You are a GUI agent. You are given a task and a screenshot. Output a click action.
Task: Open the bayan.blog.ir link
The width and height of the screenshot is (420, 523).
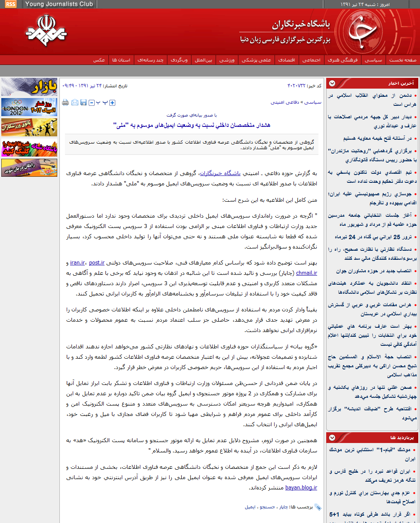[x=301, y=488]
